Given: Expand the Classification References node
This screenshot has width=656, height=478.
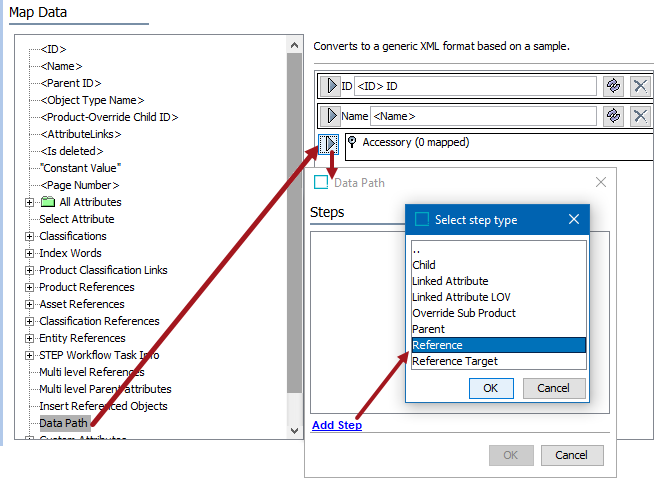Looking at the screenshot, I should 29,321.
